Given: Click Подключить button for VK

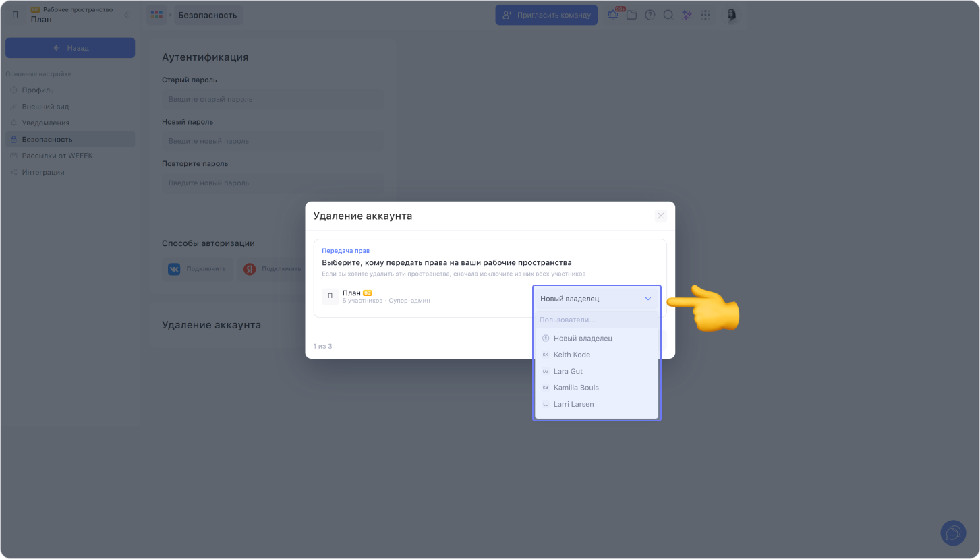Looking at the screenshot, I should point(198,269).
